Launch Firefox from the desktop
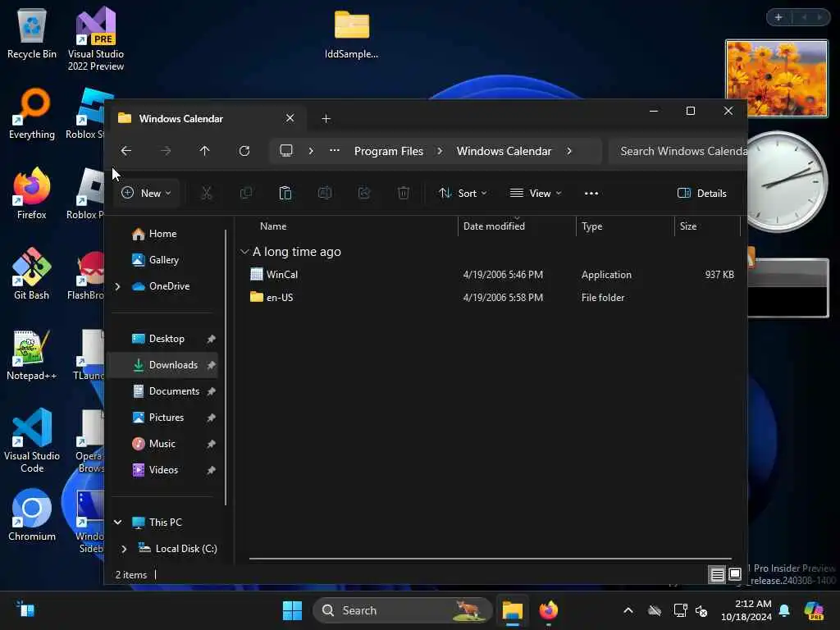Image resolution: width=840 pixels, height=630 pixels. coord(32,194)
